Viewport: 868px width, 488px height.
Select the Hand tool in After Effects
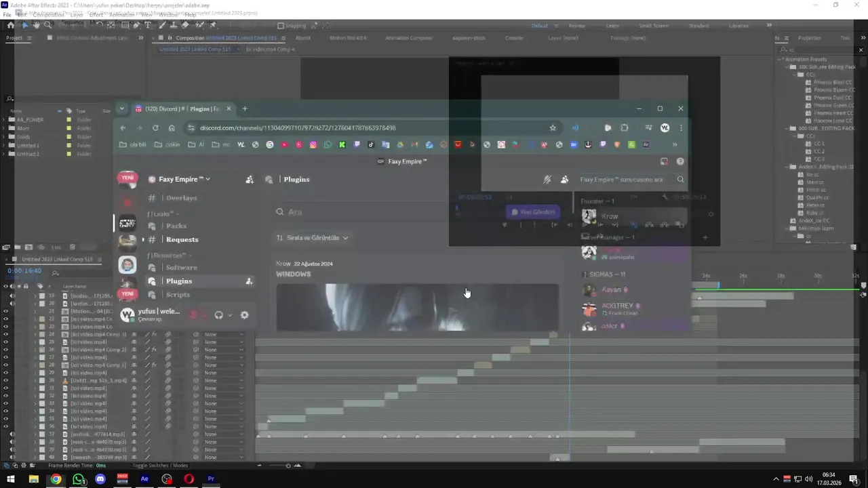click(36, 25)
